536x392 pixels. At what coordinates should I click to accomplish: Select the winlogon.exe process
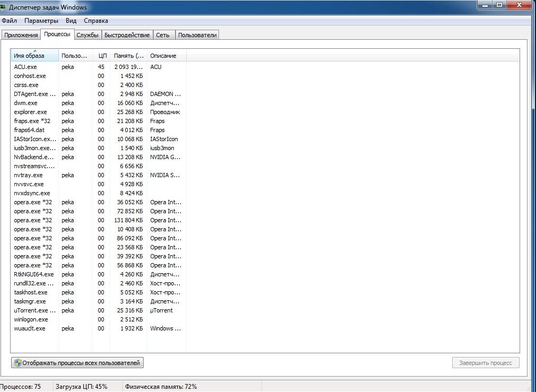[99, 319]
